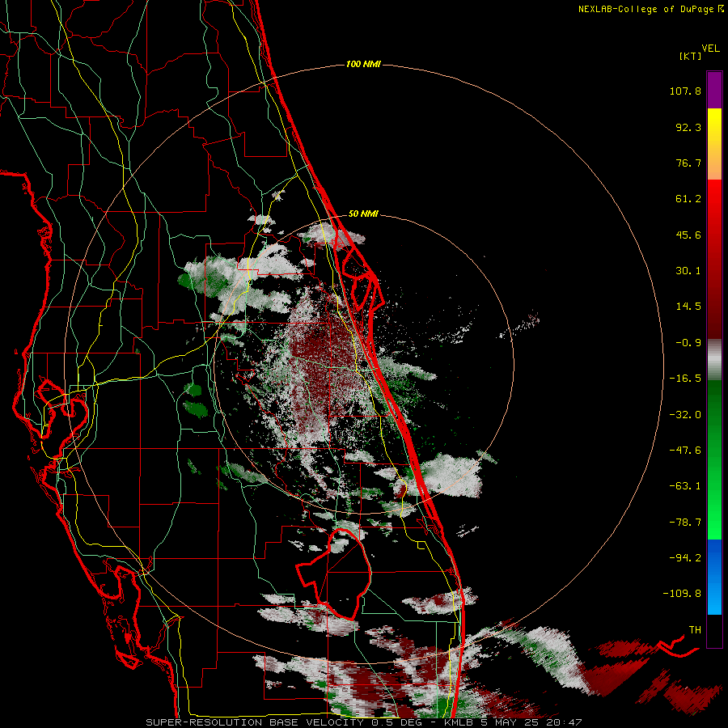
Task: Click the 45.6 value on velocity scale
Action: [688, 235]
